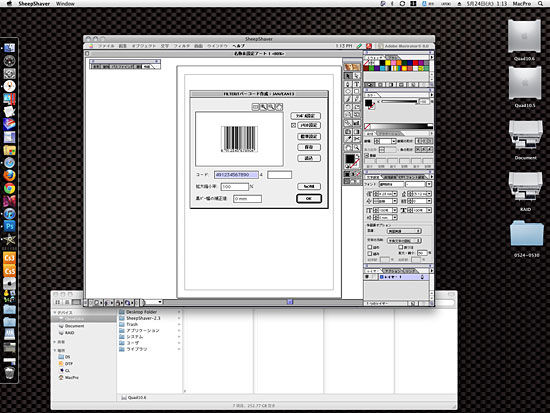This screenshot has height=413, width=550.
Task: Select the Paintbrush tool
Action: pyautogui.click(x=348, y=99)
